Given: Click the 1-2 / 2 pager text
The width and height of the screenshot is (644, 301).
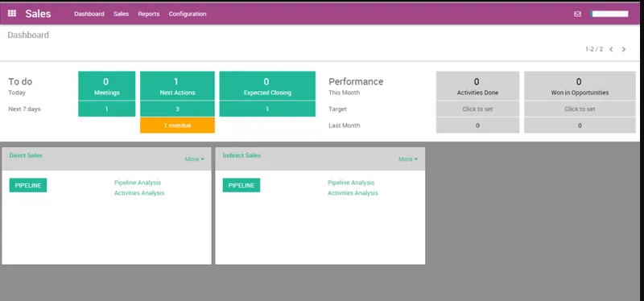Looking at the screenshot, I should pos(594,49).
